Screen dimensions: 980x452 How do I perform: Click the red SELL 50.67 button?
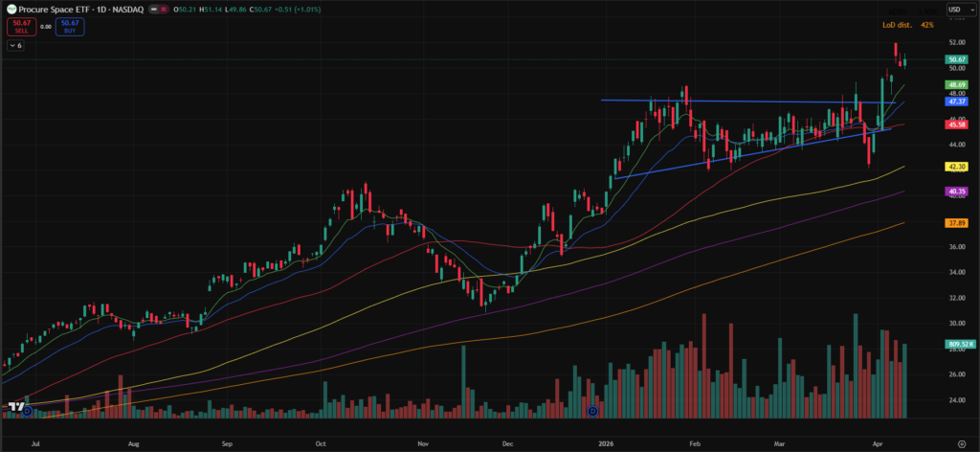(x=21, y=28)
